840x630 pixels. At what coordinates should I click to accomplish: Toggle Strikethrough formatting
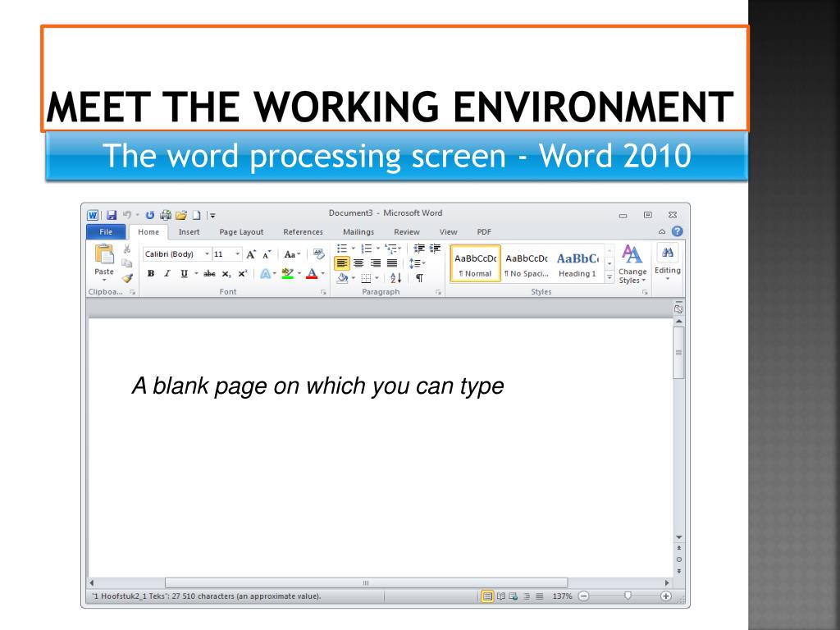pos(209,274)
